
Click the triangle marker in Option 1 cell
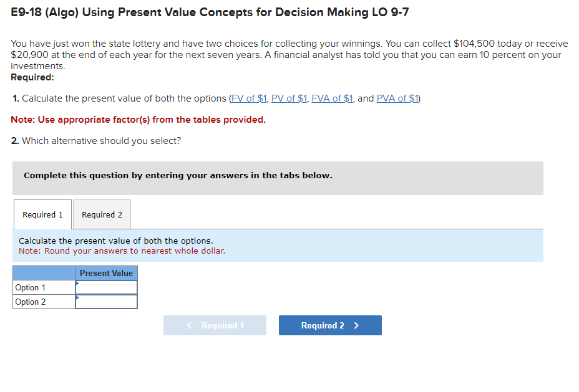77,283
